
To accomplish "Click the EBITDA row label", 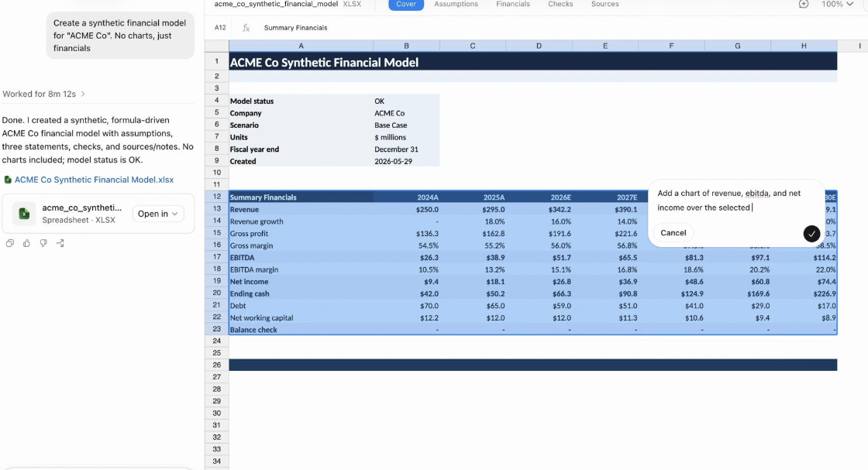I will point(301,258).
